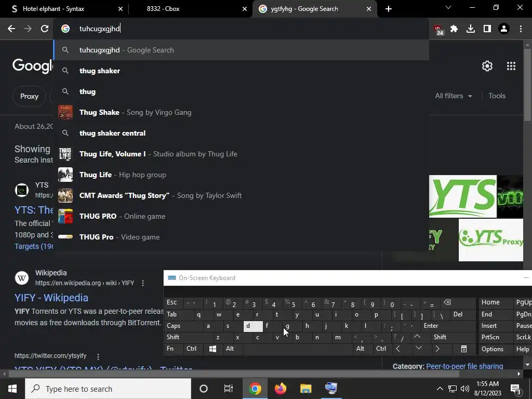Expand the All filters dropdown
Viewport: 532px width, 399px height.
(453, 96)
